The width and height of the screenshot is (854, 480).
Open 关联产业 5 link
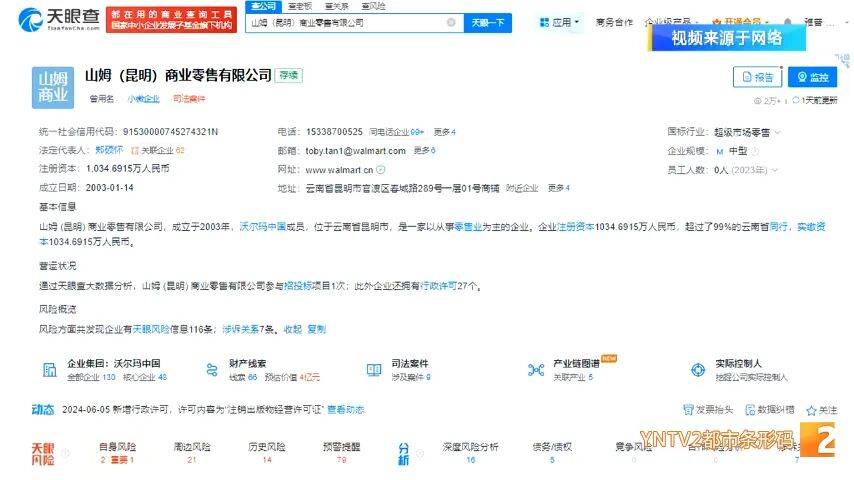(573, 377)
